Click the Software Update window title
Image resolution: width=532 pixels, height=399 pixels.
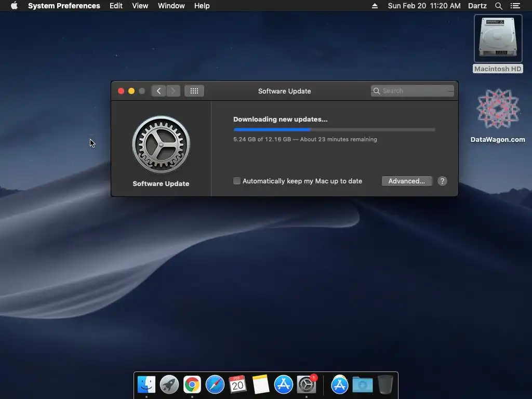[x=285, y=91]
